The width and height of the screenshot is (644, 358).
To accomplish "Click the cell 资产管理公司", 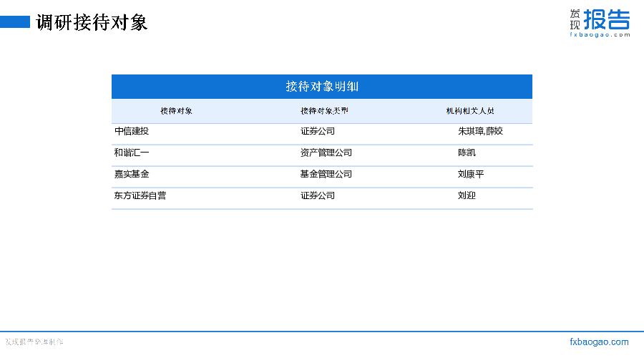I will pos(326,153).
